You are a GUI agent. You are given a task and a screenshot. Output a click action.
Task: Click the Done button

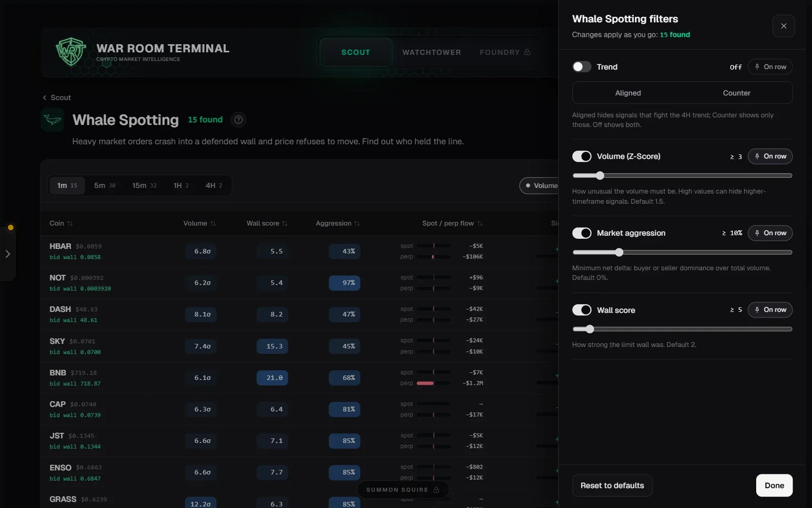774,485
